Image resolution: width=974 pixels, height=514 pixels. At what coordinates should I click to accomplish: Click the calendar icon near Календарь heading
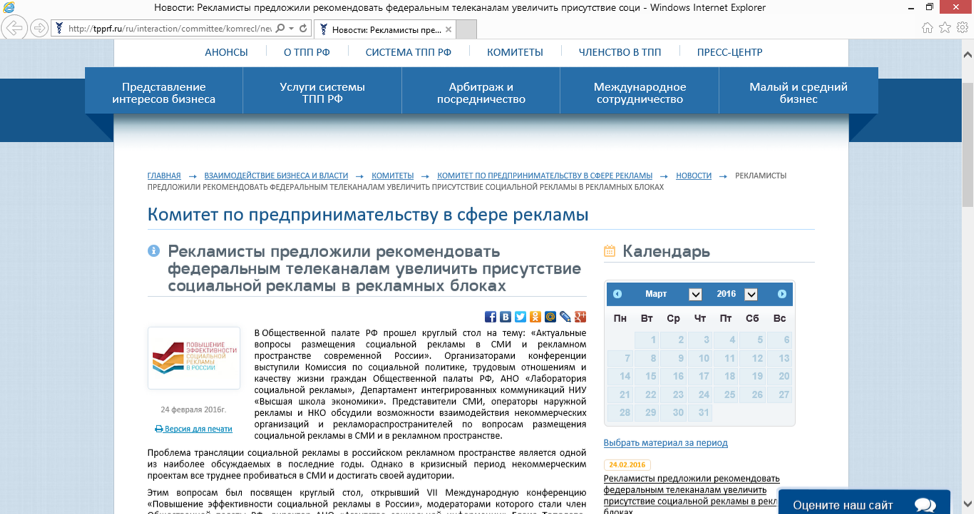click(609, 251)
